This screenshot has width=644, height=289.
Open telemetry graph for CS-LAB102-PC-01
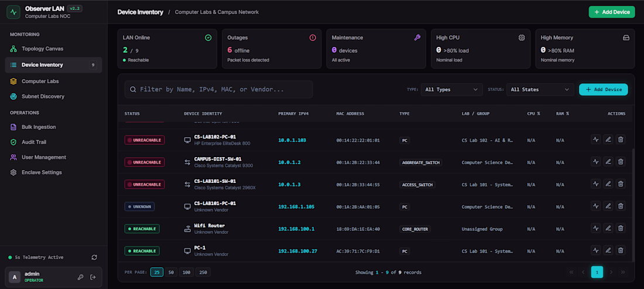point(595,140)
